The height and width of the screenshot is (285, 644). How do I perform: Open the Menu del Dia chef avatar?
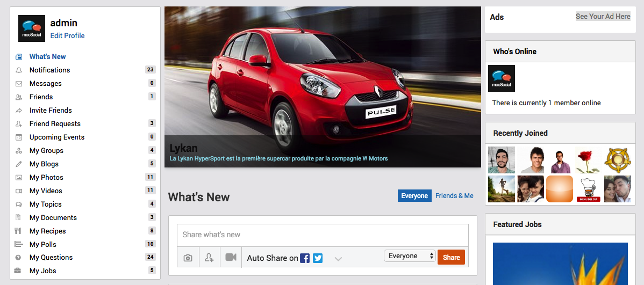point(588,189)
